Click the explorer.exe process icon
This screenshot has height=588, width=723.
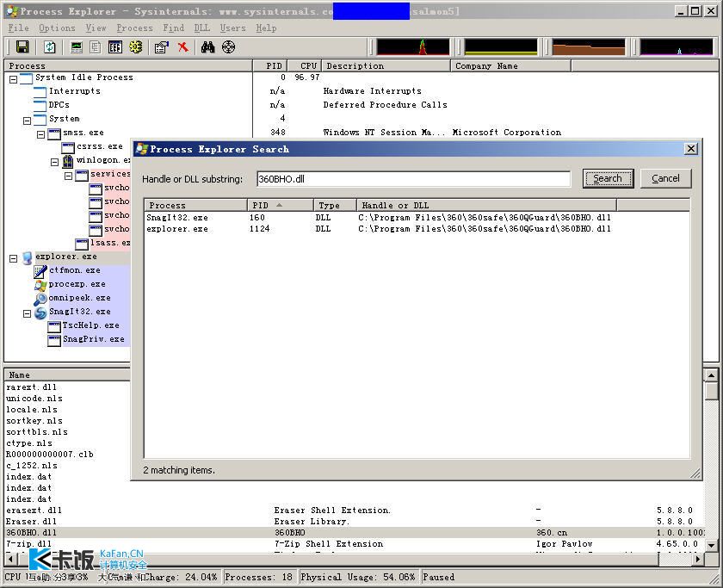(x=28, y=257)
